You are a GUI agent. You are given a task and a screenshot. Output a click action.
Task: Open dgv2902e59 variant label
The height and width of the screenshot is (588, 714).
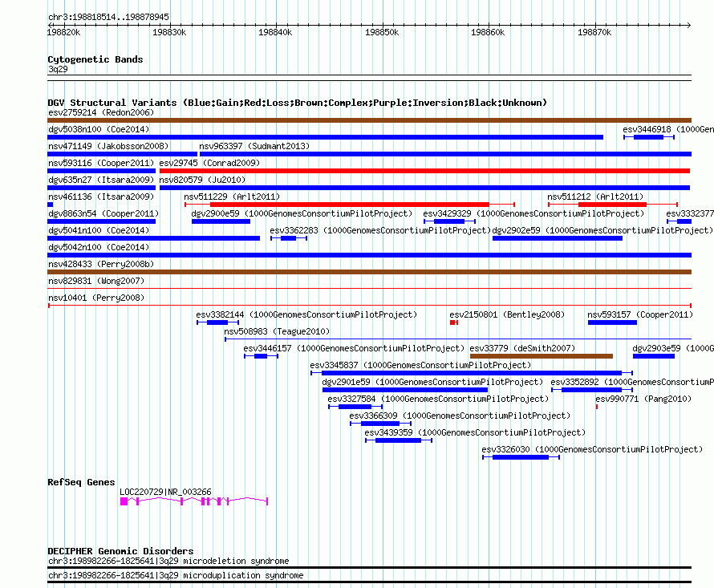[x=603, y=230]
